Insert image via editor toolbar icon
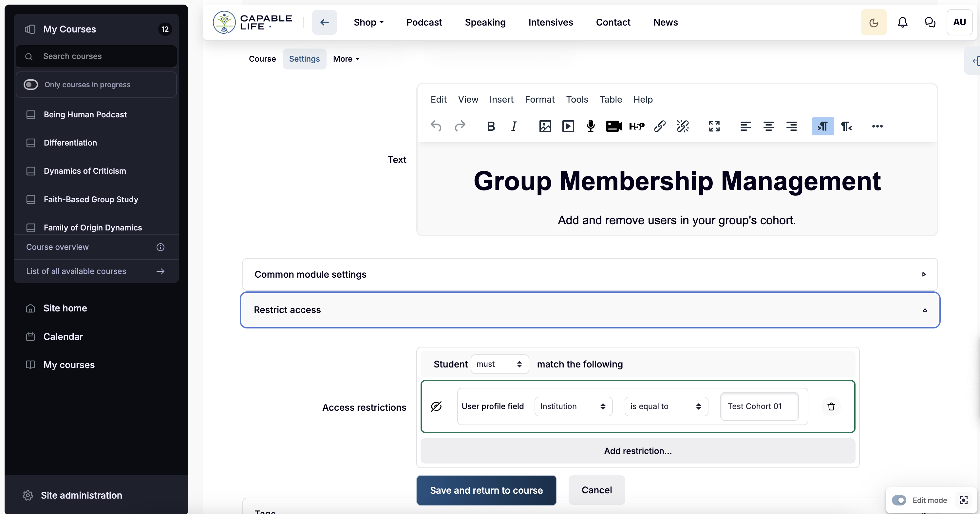The width and height of the screenshot is (980, 514). coord(545,126)
